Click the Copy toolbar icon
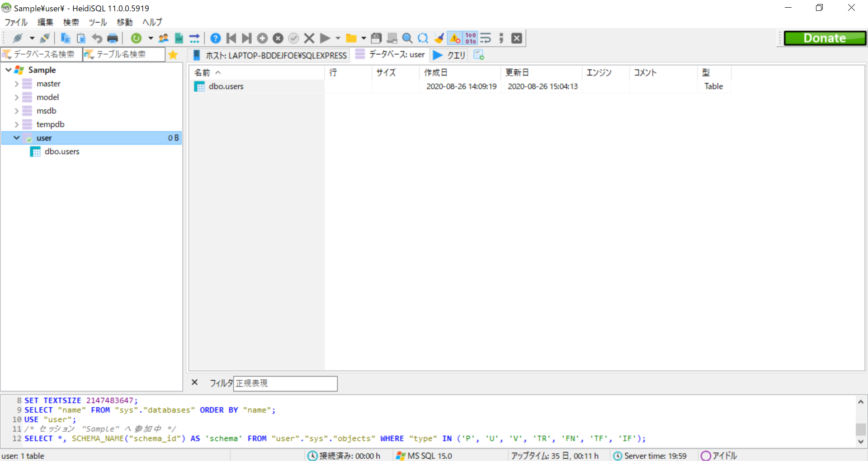This screenshot has width=868, height=461. tap(66, 38)
